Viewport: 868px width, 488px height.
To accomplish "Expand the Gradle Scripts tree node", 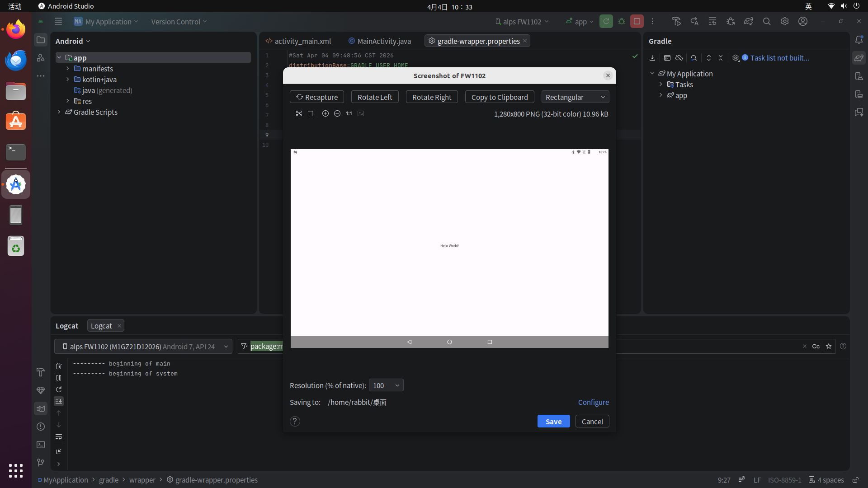I will click(x=59, y=112).
